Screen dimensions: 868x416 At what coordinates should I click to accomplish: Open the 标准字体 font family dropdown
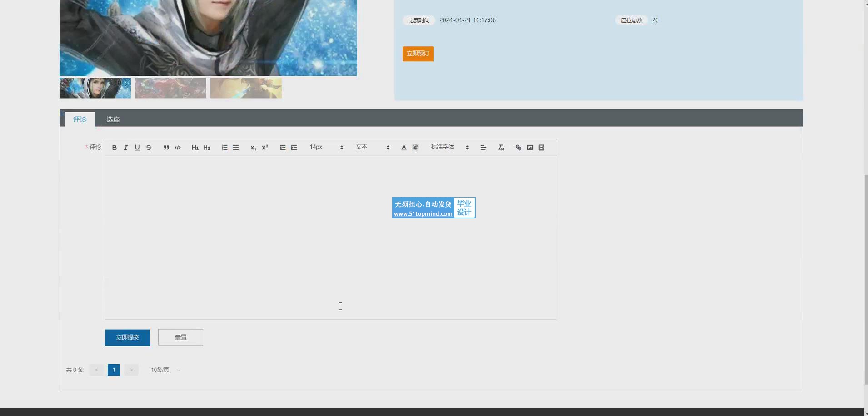[450, 147]
